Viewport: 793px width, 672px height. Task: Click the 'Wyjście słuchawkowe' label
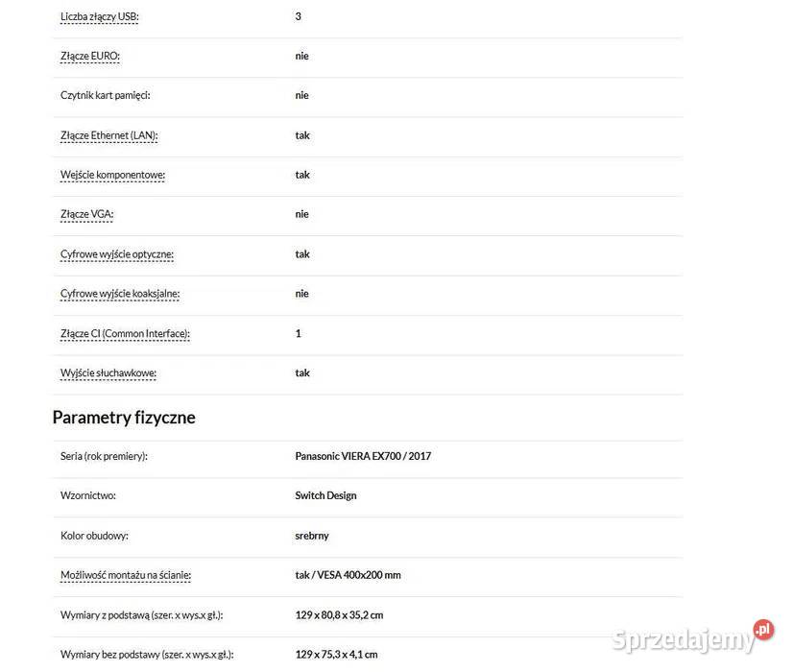pyautogui.click(x=108, y=373)
